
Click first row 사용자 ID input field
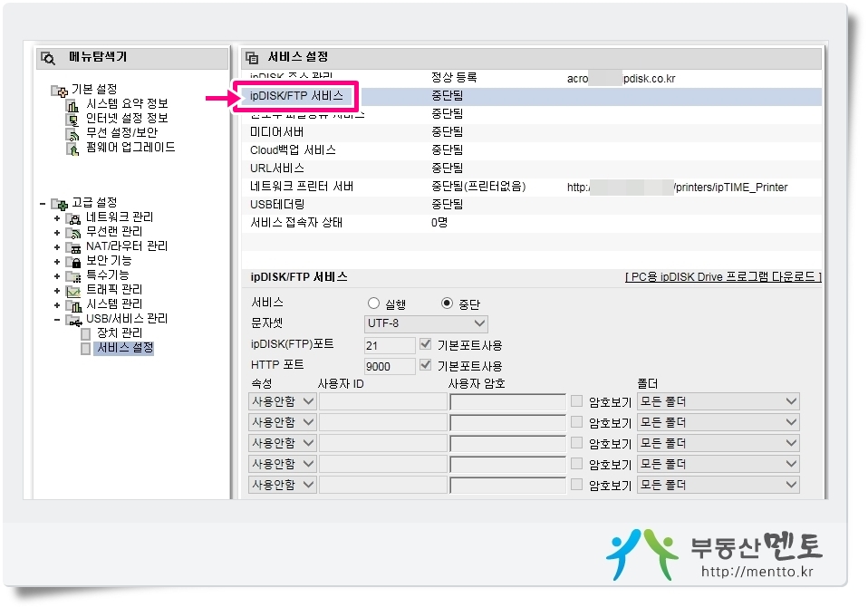(383, 401)
